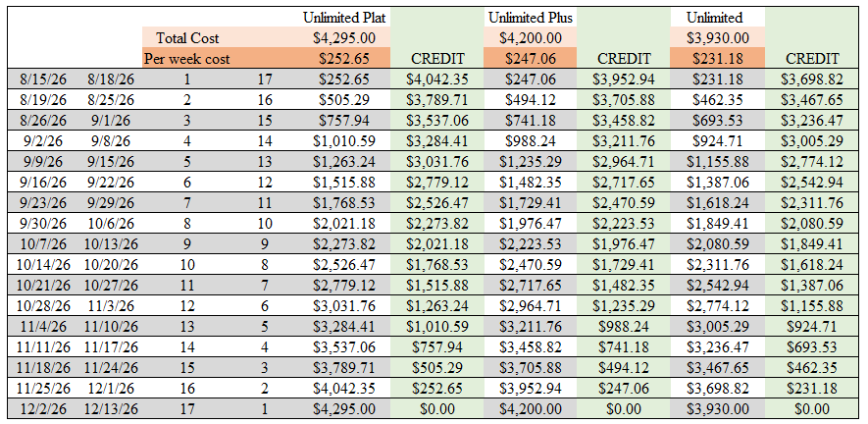Select the 8/15/26 start date cell
Image resolution: width=868 pixels, height=424 pixels.
[42, 79]
